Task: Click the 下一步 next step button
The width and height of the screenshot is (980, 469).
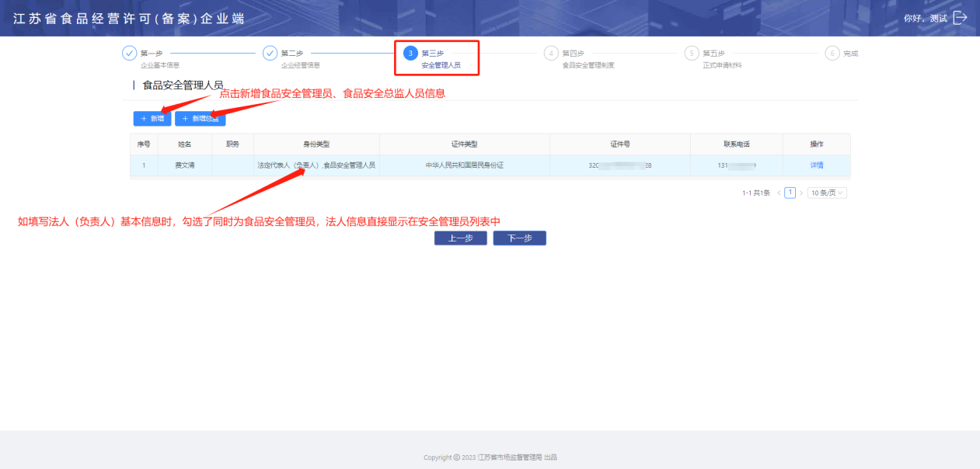Action: pos(519,238)
